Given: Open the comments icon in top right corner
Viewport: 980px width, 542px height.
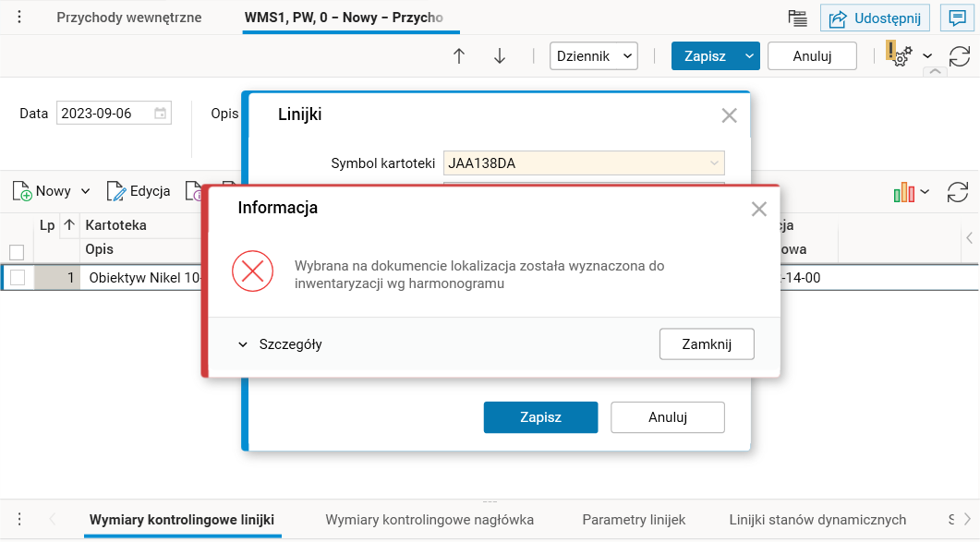Looking at the screenshot, I should [957, 17].
